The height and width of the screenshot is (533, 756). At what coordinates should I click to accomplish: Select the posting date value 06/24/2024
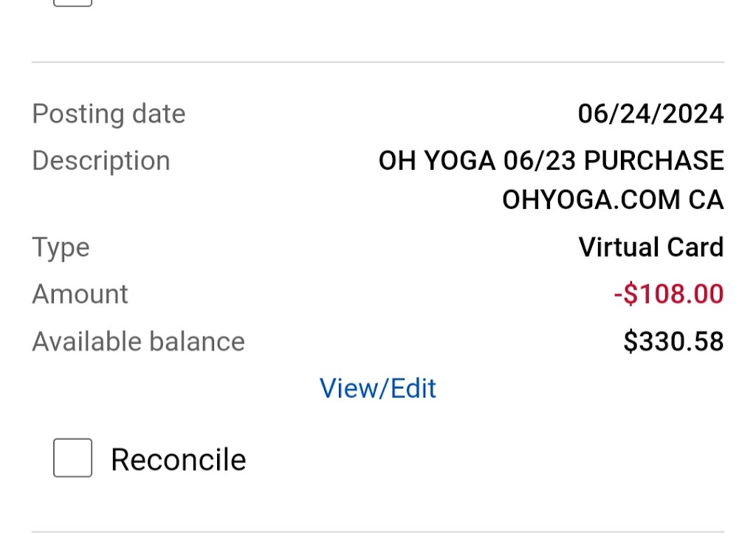tap(650, 114)
